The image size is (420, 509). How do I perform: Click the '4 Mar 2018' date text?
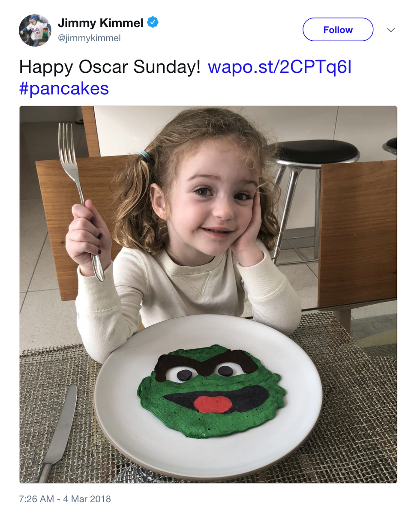87,499
